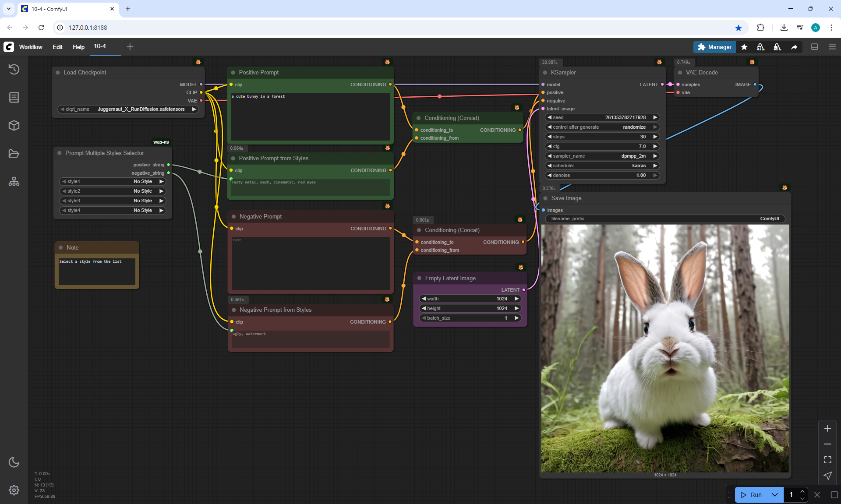Toggle dark theme moon icon
Image resolution: width=841 pixels, height=504 pixels.
tap(14, 462)
